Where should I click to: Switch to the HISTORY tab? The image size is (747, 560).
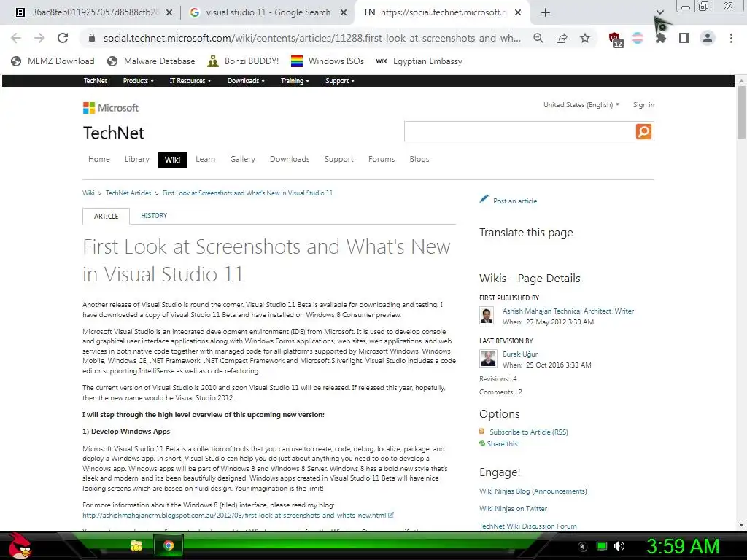click(x=154, y=216)
